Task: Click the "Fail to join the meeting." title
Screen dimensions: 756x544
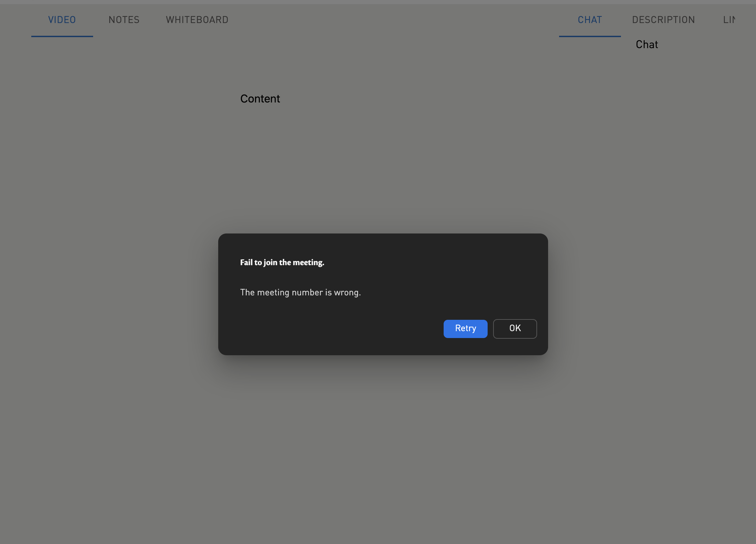Action: 282,263
